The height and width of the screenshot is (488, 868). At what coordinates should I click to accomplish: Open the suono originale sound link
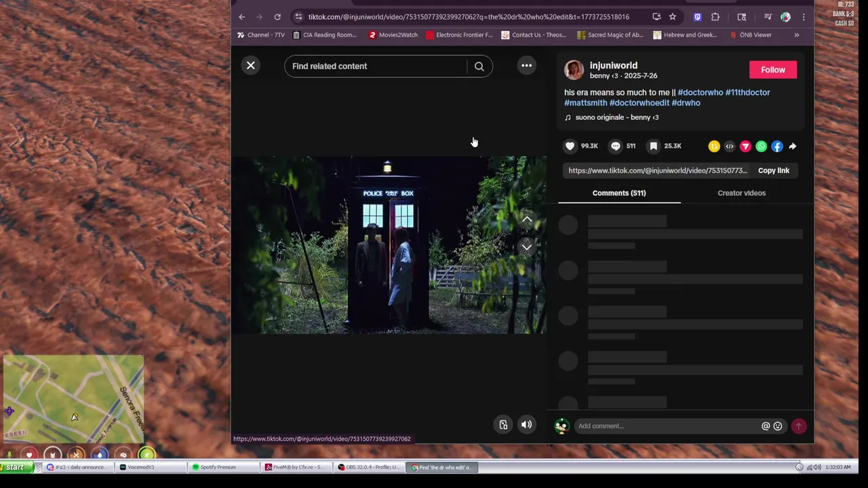click(x=617, y=117)
